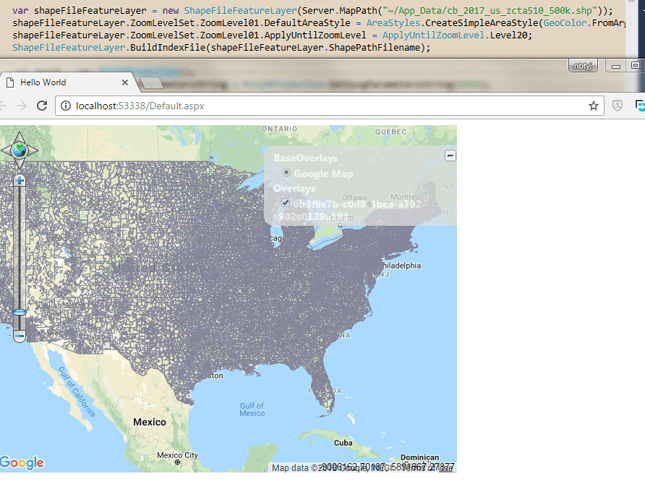Pan the map west with the left arrow
The width and height of the screenshot is (645, 500).
[x=7, y=150]
